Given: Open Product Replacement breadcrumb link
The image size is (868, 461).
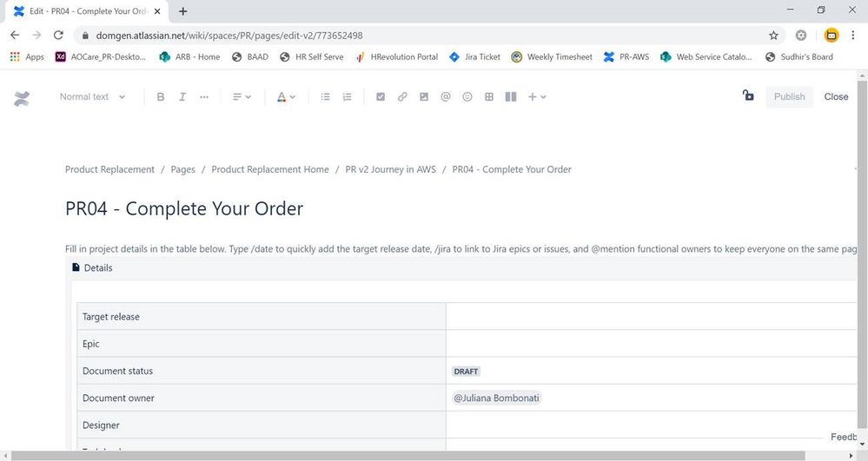Looking at the screenshot, I should (x=109, y=169).
